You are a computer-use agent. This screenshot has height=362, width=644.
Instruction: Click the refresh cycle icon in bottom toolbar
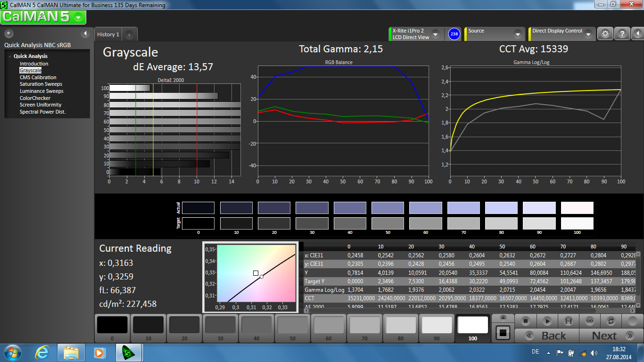(x=611, y=321)
